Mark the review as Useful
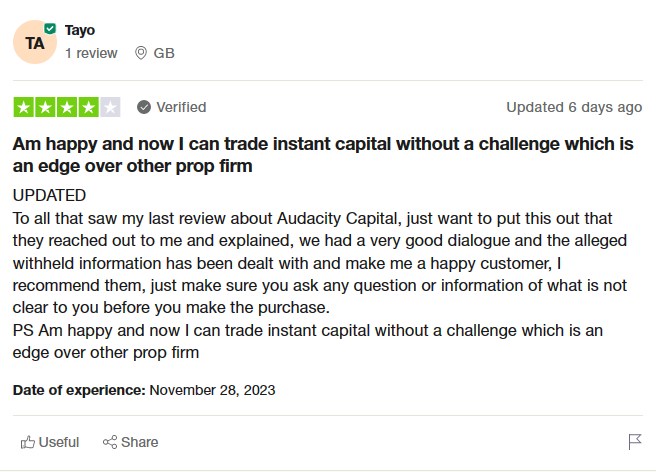656x472 pixels. coord(50,442)
